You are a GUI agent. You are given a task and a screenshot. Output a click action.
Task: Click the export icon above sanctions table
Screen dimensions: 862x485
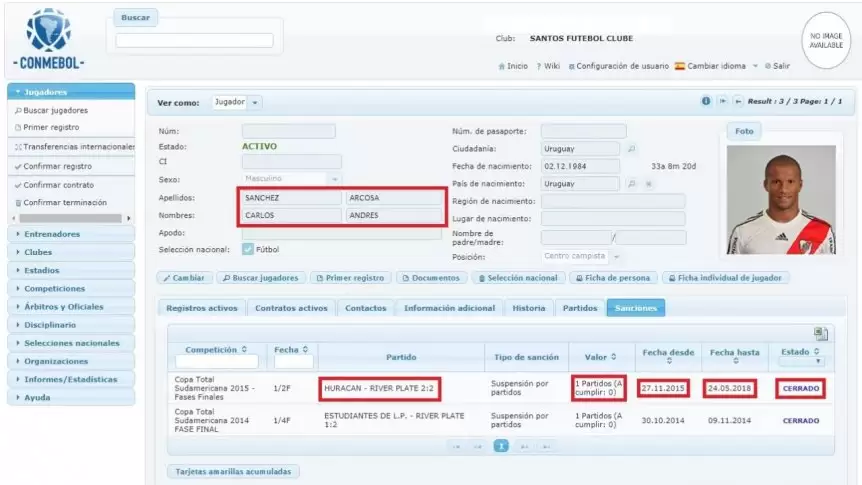click(x=821, y=334)
